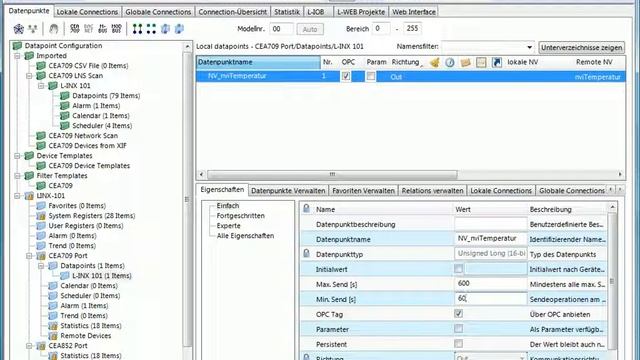
Task: Open Favoriten Verwalten lower tab
Action: click(x=363, y=191)
